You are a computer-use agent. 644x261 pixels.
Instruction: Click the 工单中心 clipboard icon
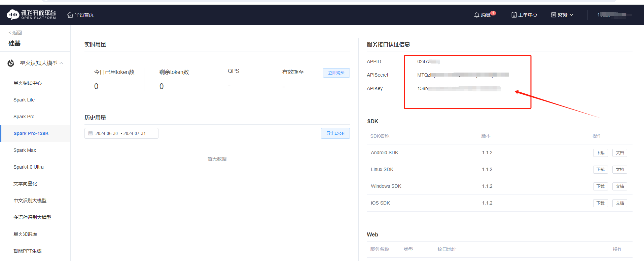[x=514, y=15]
